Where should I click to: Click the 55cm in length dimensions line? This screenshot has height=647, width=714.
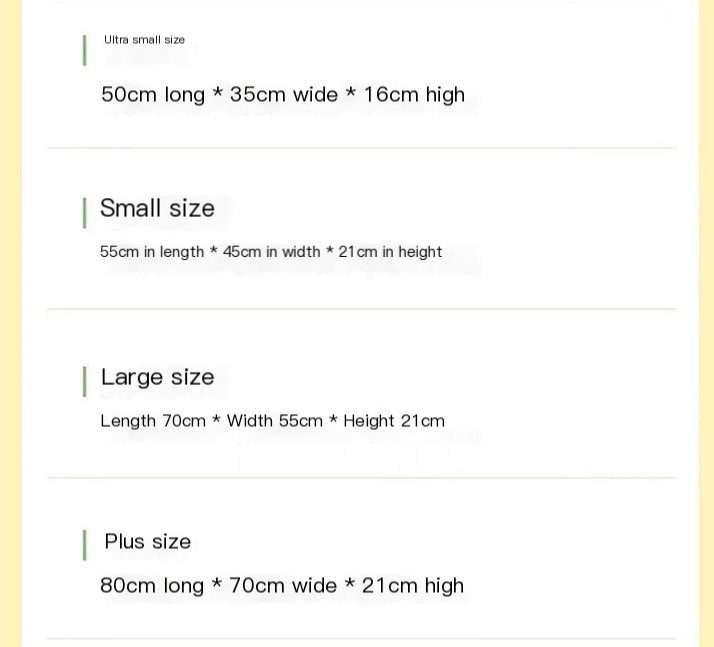pyautogui.click(x=270, y=252)
